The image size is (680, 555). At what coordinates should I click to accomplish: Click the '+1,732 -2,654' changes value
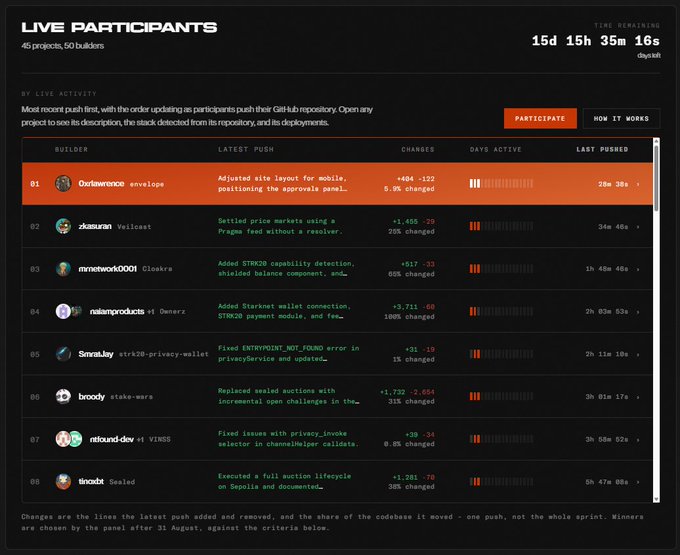click(407, 392)
